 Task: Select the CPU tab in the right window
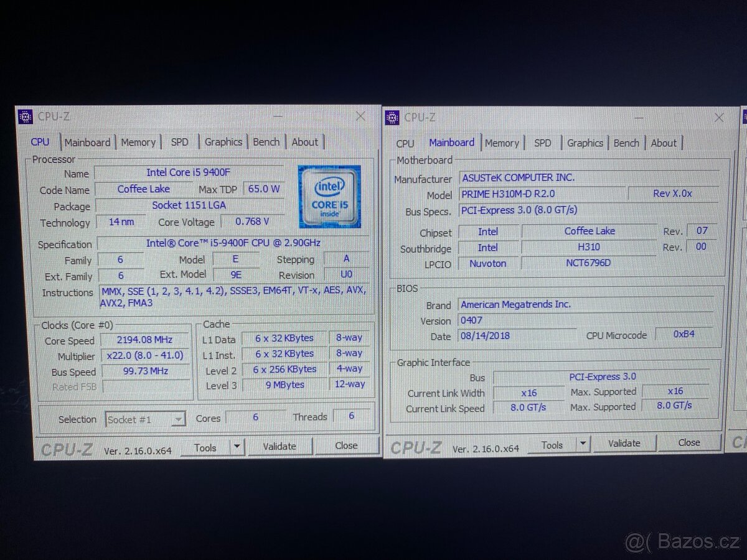(405, 144)
